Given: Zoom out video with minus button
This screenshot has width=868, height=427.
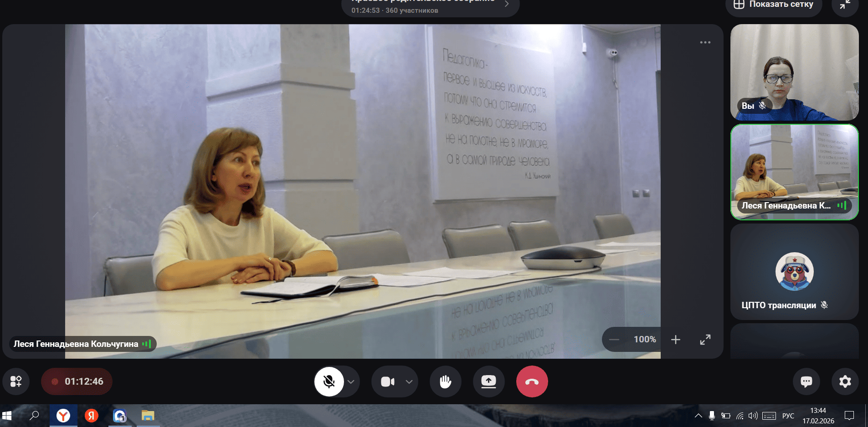Looking at the screenshot, I should coord(614,340).
